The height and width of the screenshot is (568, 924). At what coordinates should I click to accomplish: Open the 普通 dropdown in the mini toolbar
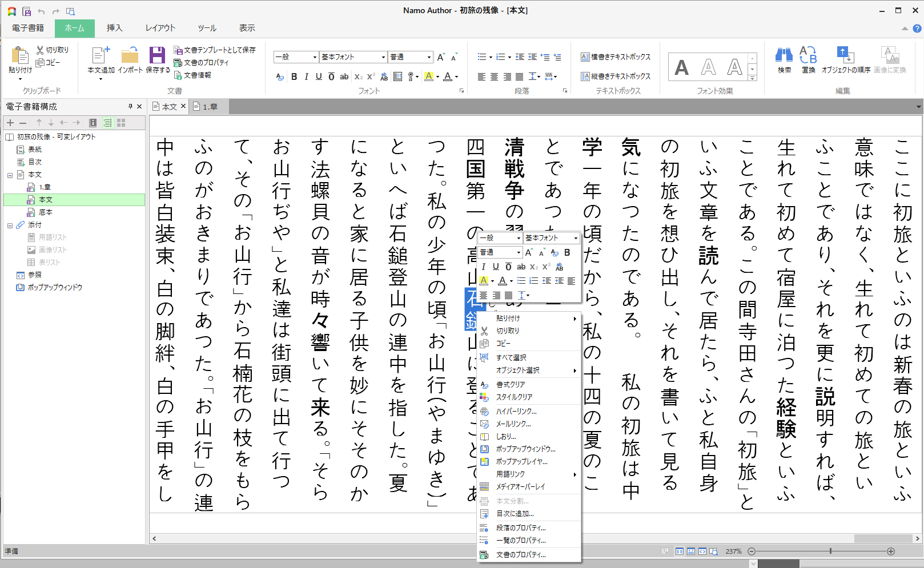click(500, 252)
